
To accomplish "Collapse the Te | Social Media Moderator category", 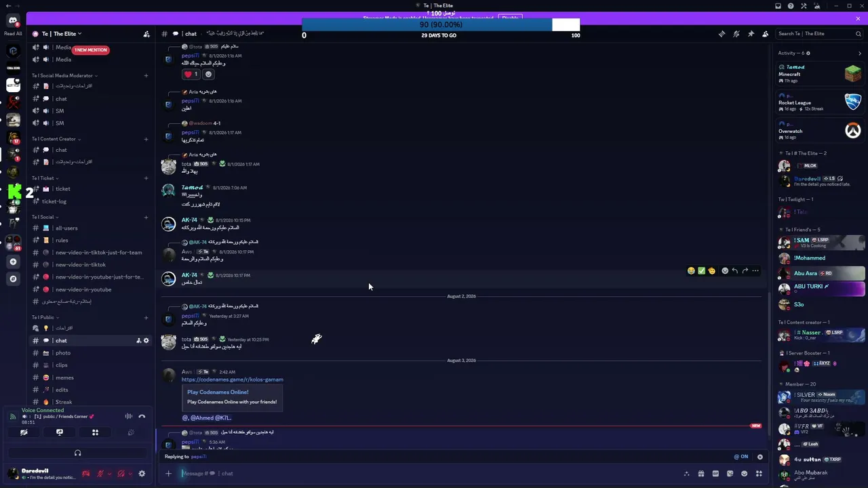I will click(x=64, y=76).
